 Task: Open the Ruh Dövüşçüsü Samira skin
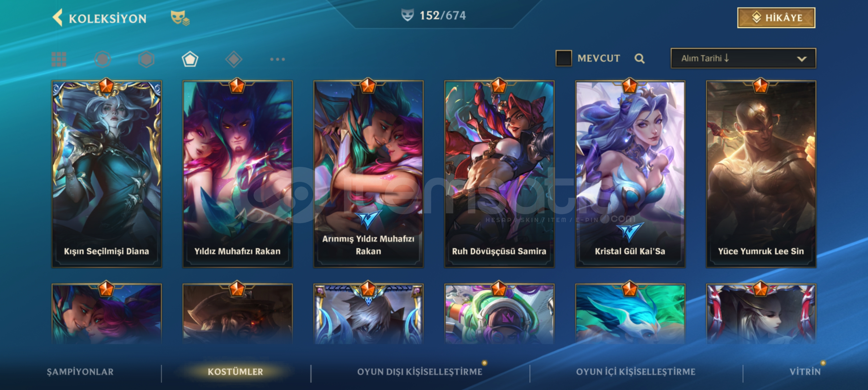coord(499,174)
